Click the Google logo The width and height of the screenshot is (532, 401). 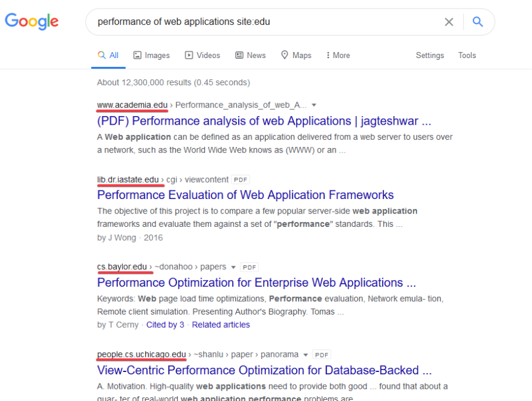[x=31, y=22]
